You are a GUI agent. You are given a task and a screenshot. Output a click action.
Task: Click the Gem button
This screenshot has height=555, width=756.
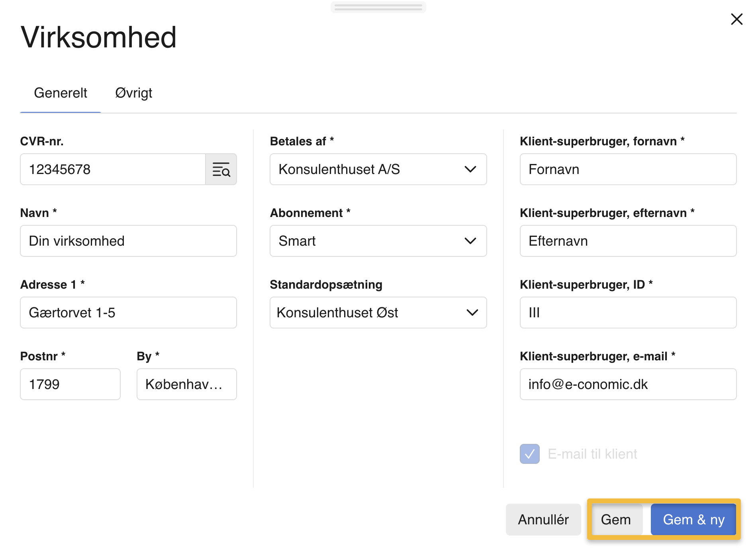pos(616,519)
